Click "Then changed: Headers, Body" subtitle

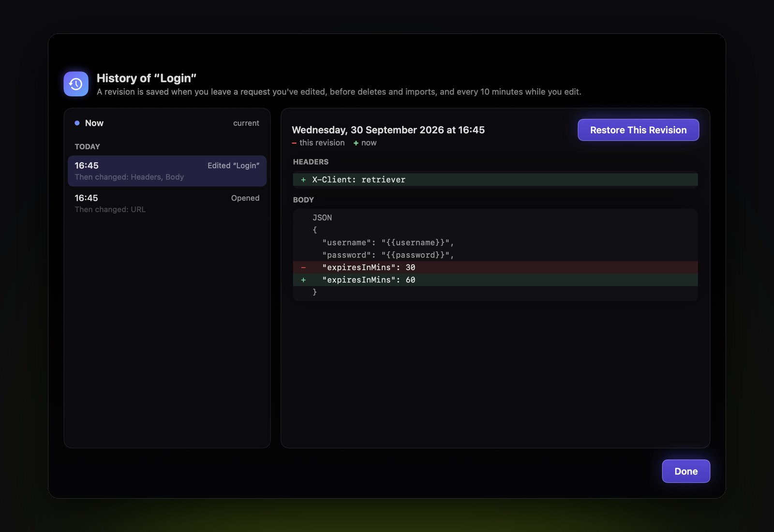129,177
